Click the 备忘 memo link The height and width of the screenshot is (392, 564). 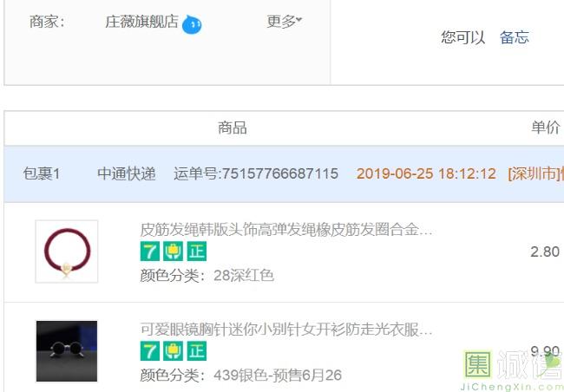[x=515, y=37]
